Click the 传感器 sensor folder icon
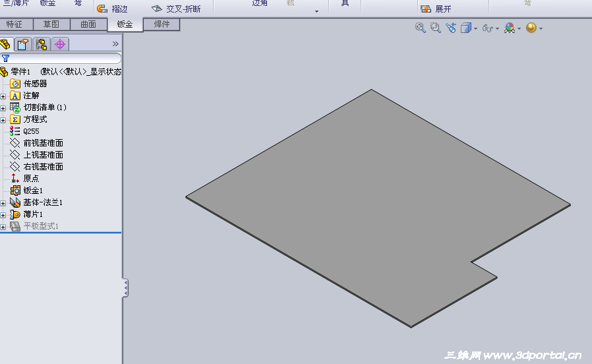 point(15,84)
